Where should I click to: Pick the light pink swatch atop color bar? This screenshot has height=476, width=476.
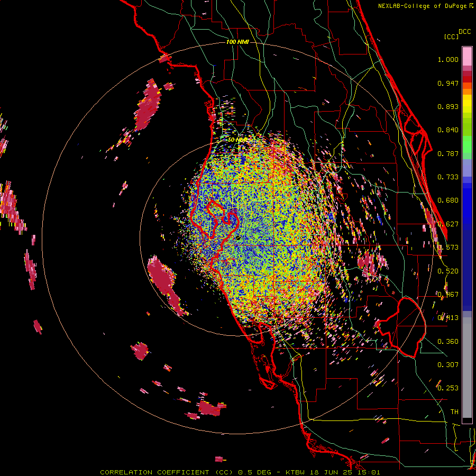467,57
